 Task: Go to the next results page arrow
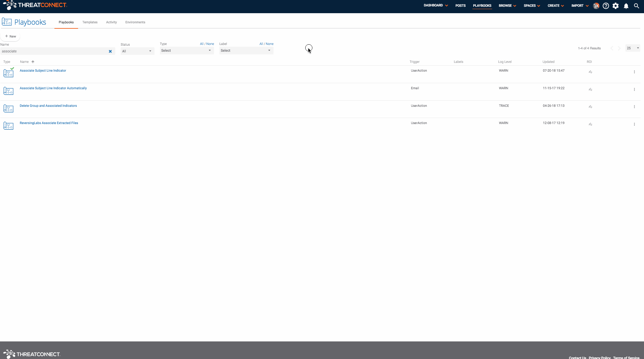pos(619,48)
